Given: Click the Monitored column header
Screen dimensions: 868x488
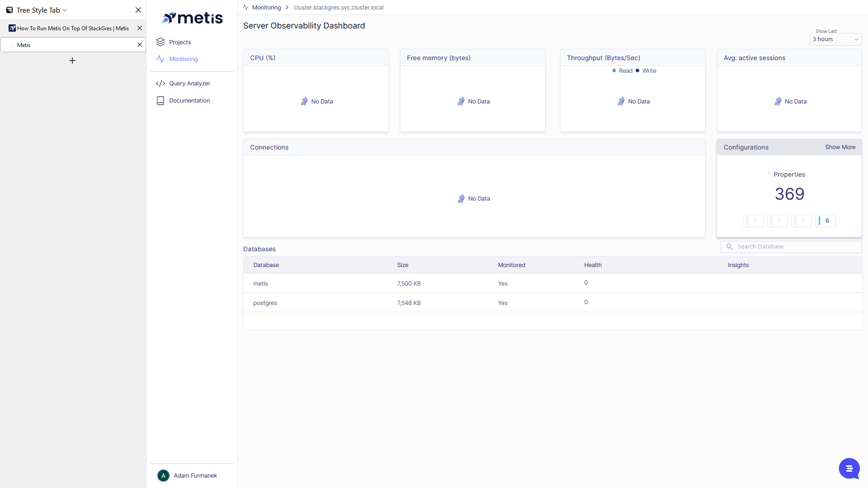Looking at the screenshot, I should pyautogui.click(x=511, y=265).
